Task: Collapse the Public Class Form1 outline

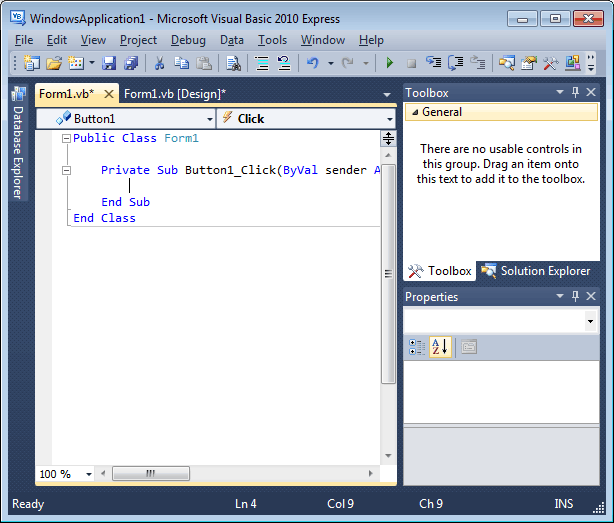Action: (66, 138)
